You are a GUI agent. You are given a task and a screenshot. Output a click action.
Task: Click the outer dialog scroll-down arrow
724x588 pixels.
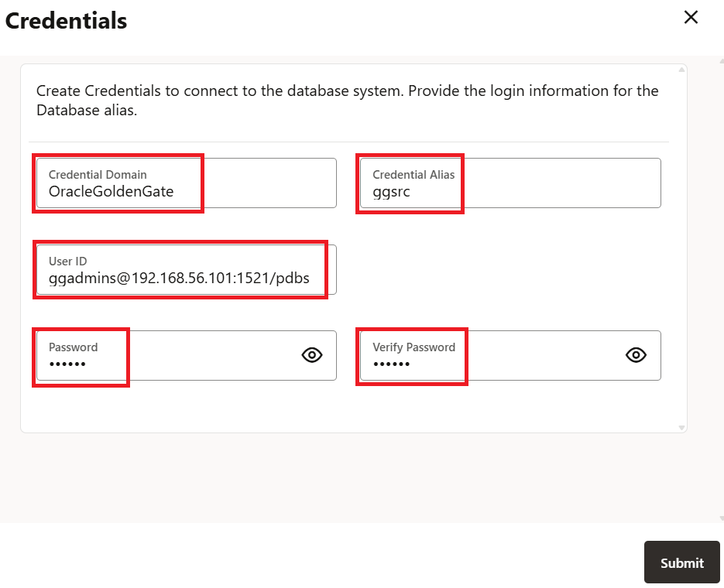point(720,517)
